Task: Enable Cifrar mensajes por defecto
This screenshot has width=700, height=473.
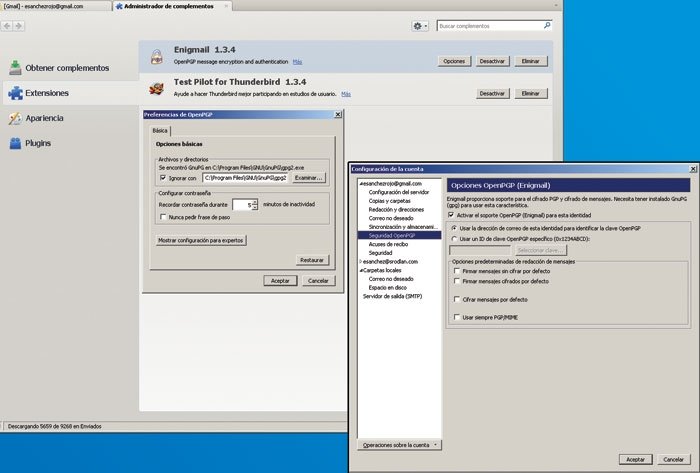Action: (457, 299)
